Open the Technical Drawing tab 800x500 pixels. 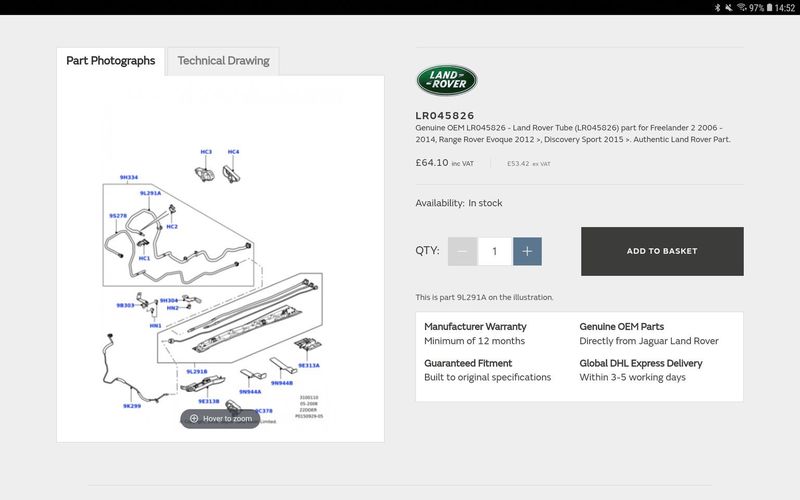click(223, 61)
